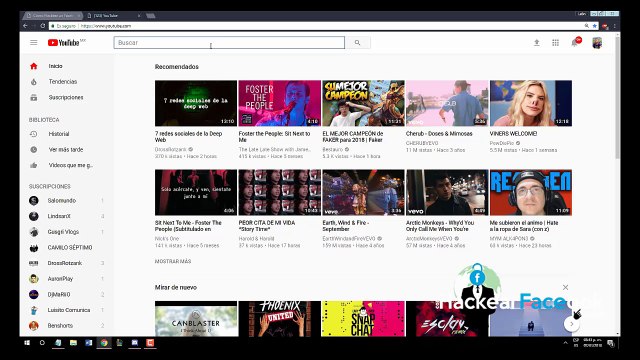Screen dimensions: 640x360
Task: Click inside the Buscar search field
Action: (229, 42)
